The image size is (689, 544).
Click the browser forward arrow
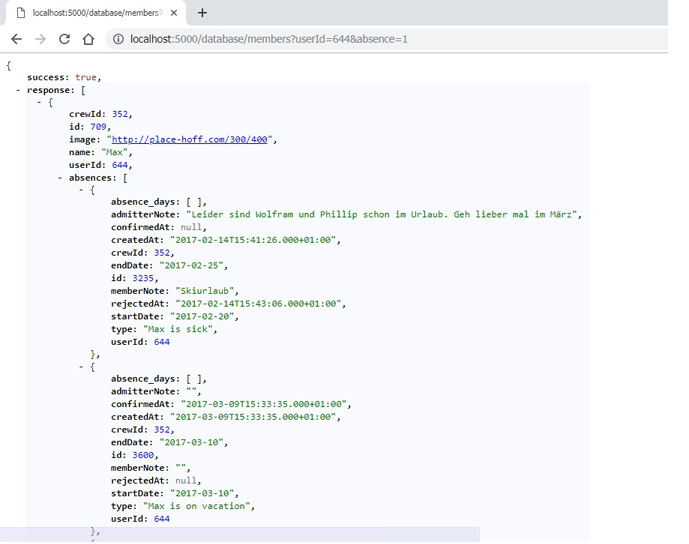click(x=40, y=39)
